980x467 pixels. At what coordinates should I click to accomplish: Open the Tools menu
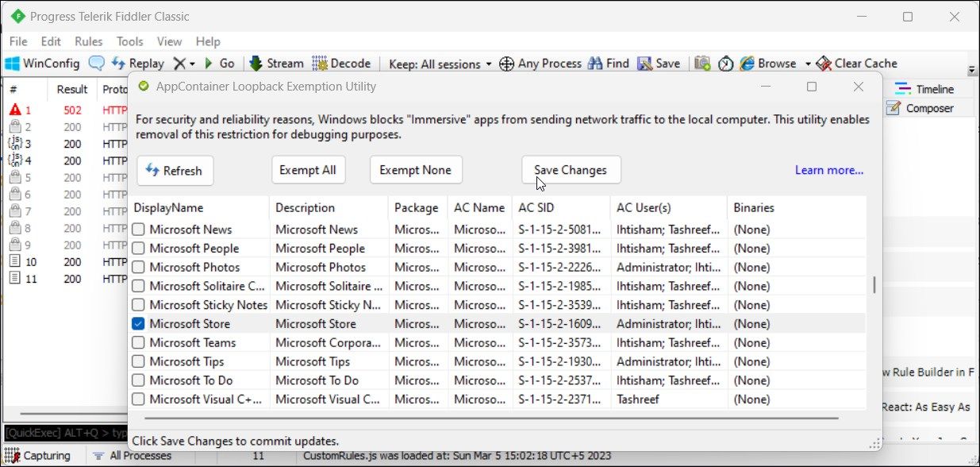(130, 41)
